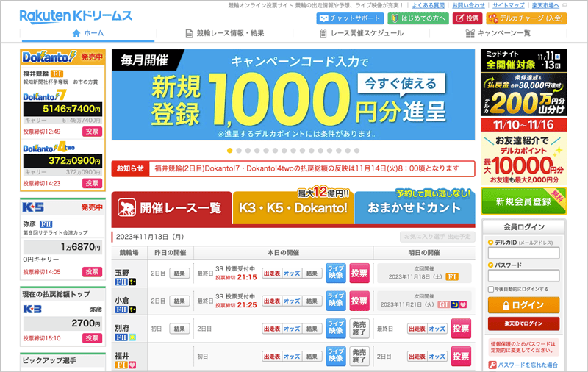Select the second carousel dot indicator
Viewport: 588px width, 372px height.
(239, 151)
